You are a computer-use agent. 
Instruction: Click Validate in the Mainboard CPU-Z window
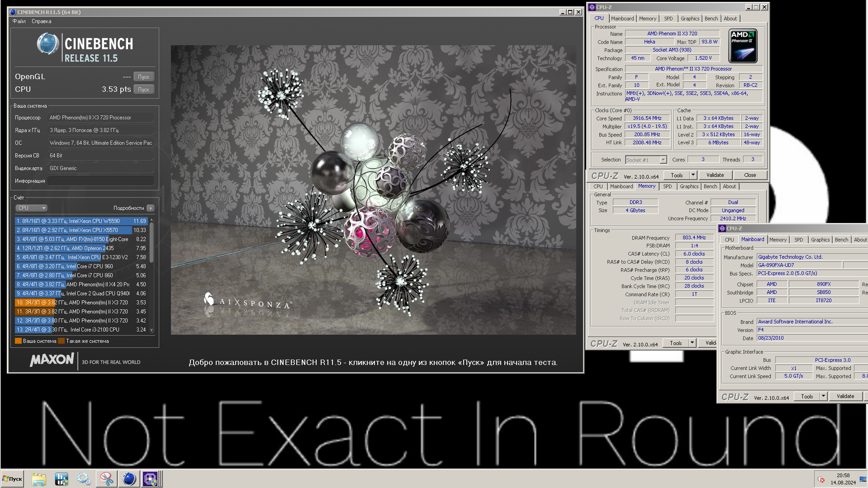pyautogui.click(x=845, y=396)
